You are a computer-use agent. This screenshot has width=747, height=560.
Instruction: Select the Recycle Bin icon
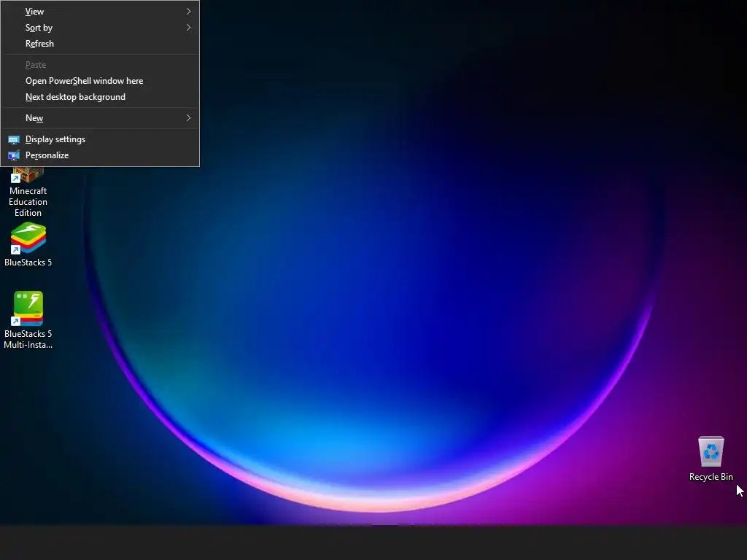coord(711,452)
